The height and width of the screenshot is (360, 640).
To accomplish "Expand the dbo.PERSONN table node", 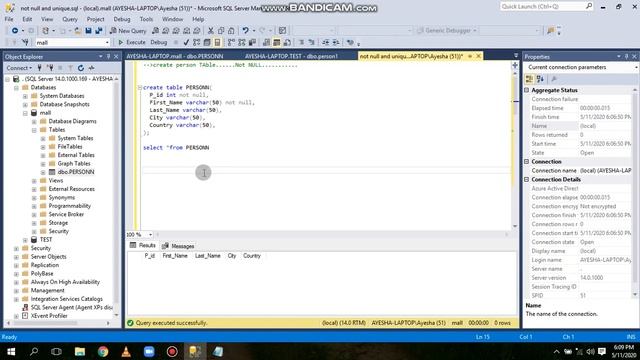I will (43, 172).
